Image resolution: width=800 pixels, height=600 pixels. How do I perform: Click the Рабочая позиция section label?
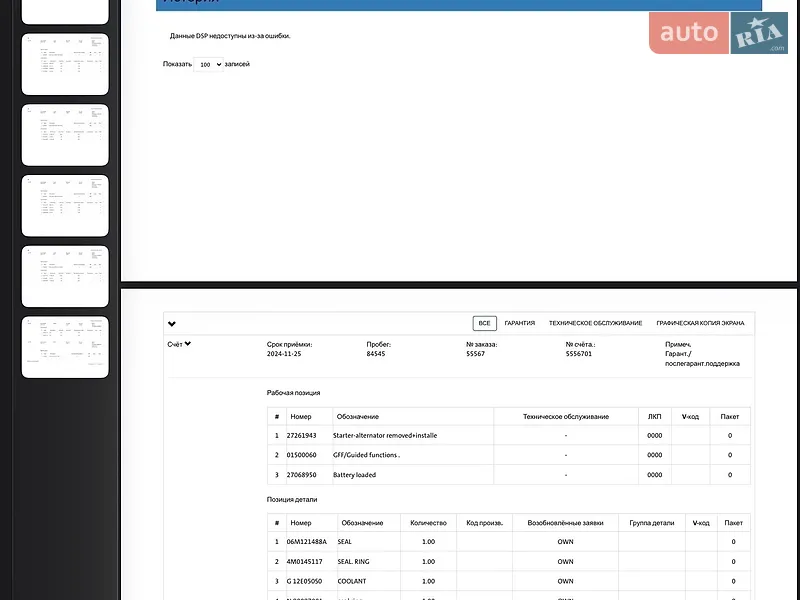tap(293, 393)
